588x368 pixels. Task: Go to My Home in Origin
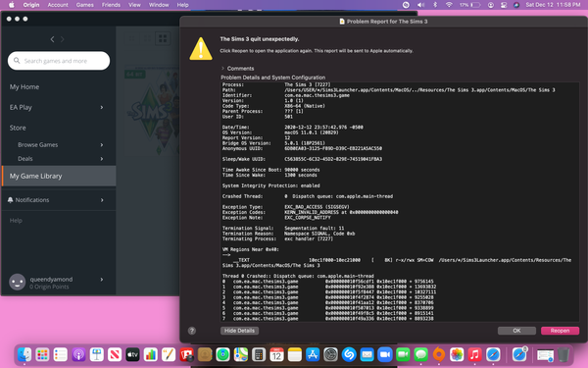pos(24,86)
